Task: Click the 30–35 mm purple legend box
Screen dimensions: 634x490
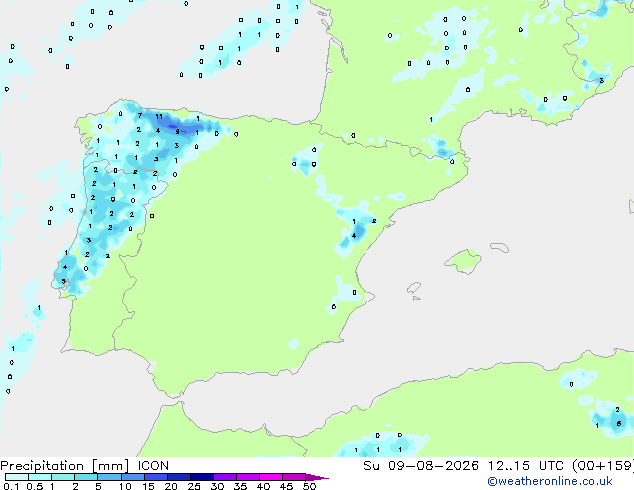Action: [x=225, y=477]
